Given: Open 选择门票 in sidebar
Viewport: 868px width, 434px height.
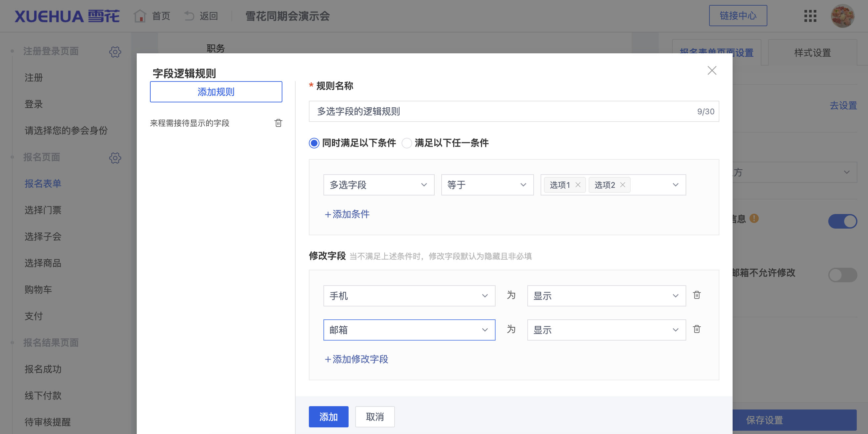Looking at the screenshot, I should [x=43, y=210].
